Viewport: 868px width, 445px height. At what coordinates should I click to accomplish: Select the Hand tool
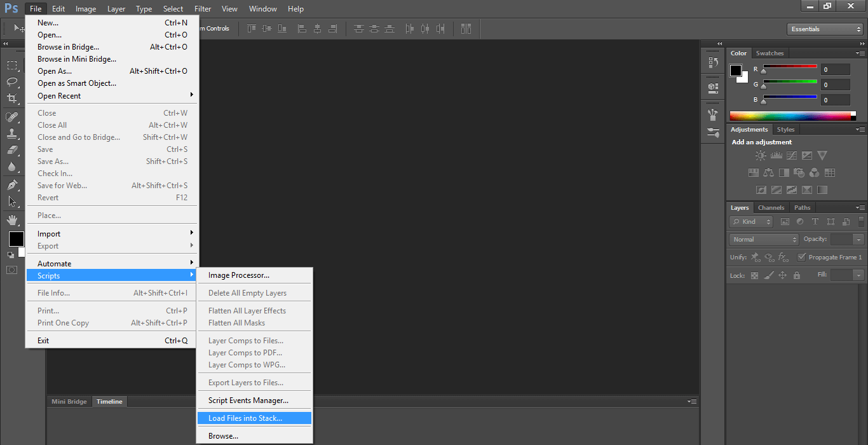pyautogui.click(x=12, y=220)
